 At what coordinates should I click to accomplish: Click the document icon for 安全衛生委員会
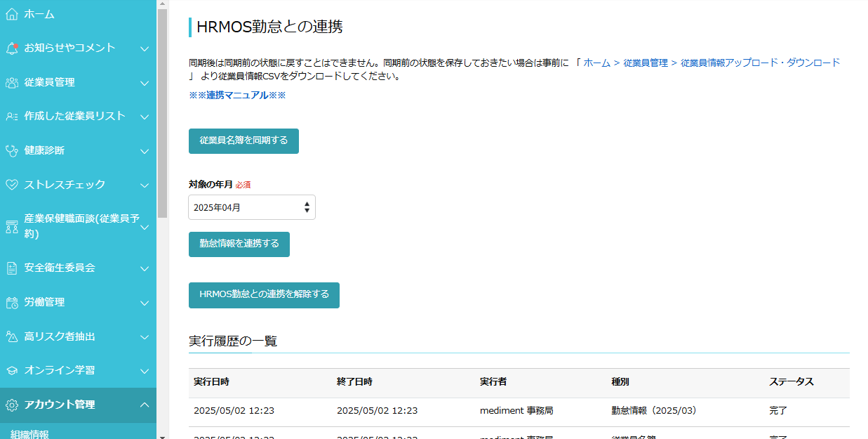point(12,268)
